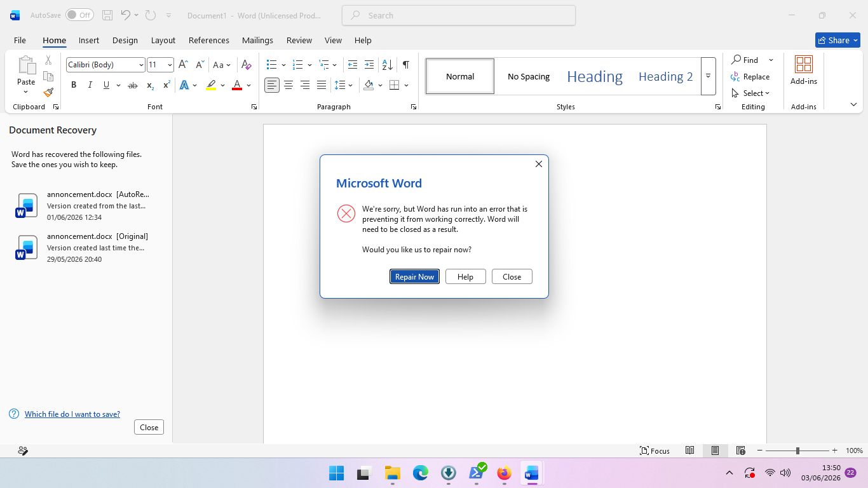
Task: Close the Document Recovery pane
Action: (x=149, y=427)
